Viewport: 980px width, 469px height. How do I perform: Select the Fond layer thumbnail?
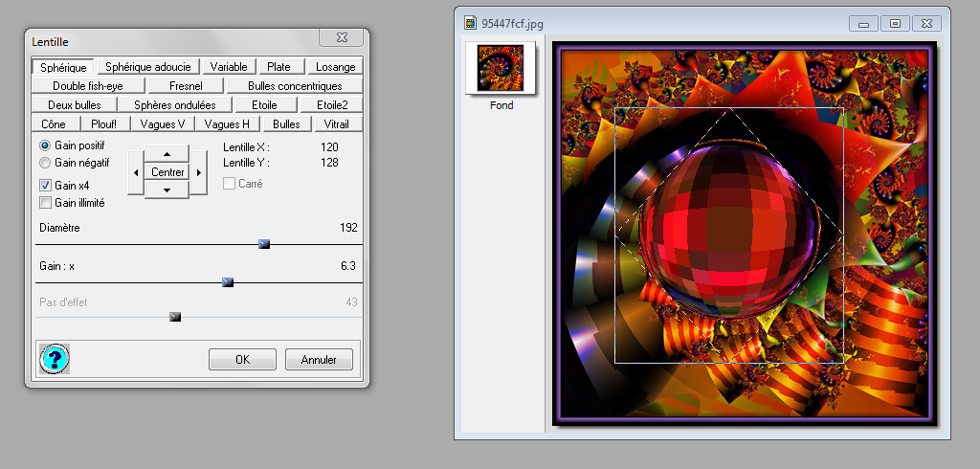501,68
